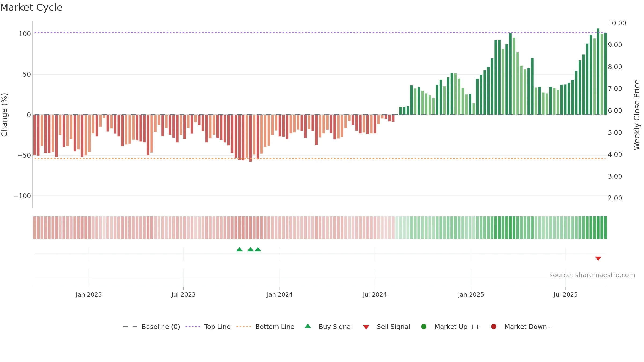Select the first buy signal triangle marker
The width and height of the screenshot is (644, 362).
point(239,249)
